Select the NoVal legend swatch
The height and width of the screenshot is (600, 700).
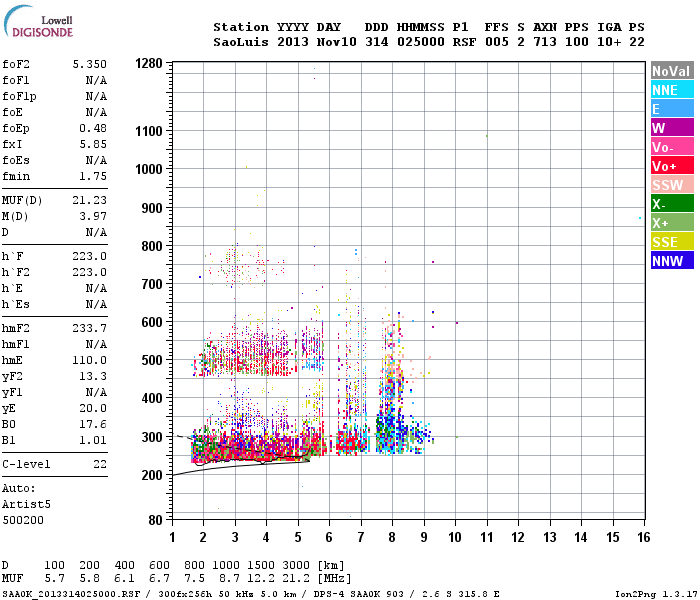coord(672,71)
